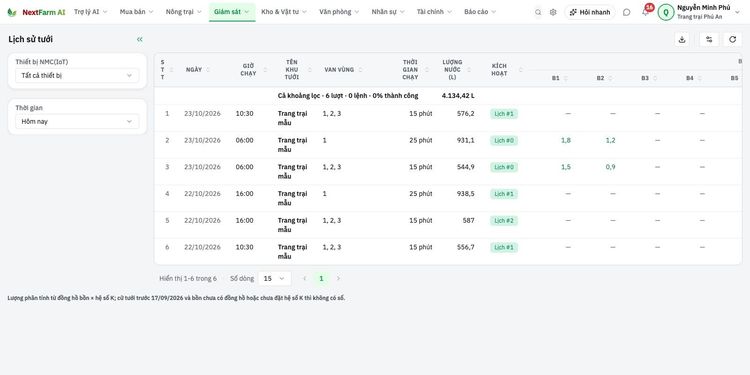Sort by B4 column
Image resolution: width=750 pixels, height=375 pixels.
(699, 78)
